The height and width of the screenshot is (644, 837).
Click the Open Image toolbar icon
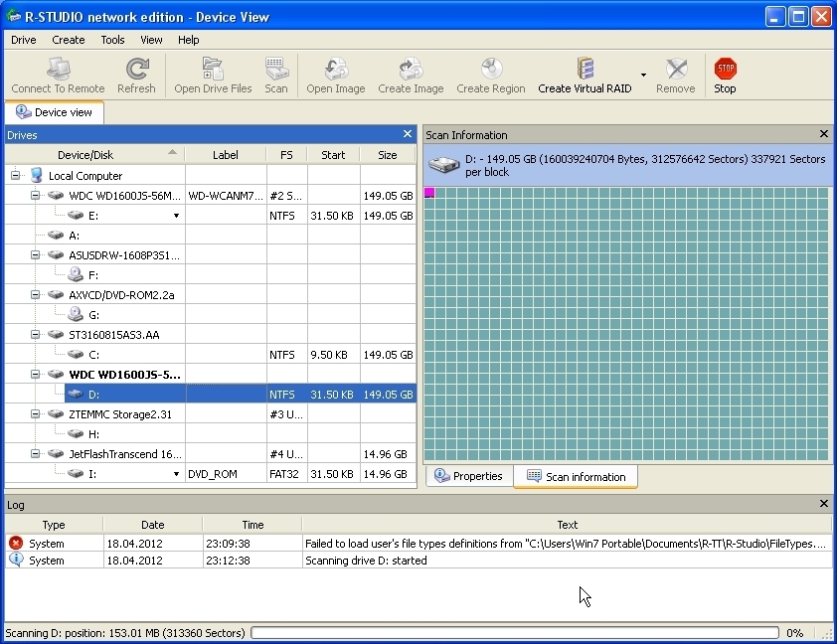coord(336,69)
